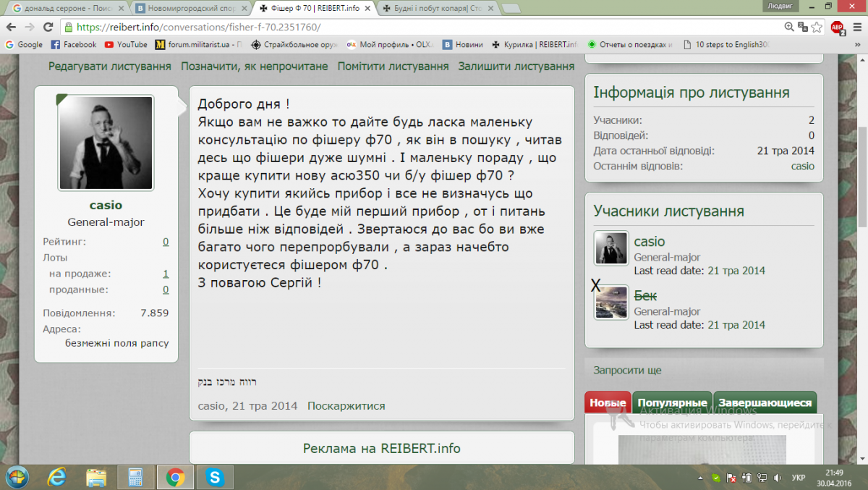Select the Фішер Ф 70 REIBERT.info tab
The height and width of the screenshot is (490, 868).
click(x=314, y=9)
